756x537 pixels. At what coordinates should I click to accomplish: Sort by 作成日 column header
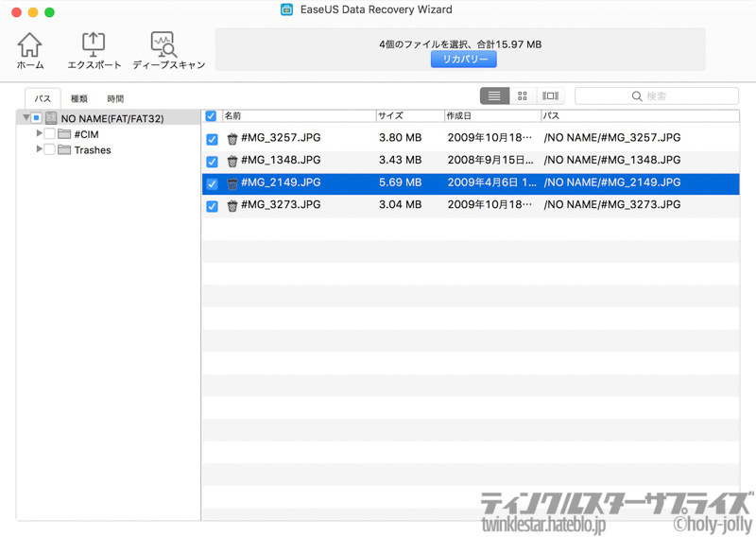click(x=492, y=115)
